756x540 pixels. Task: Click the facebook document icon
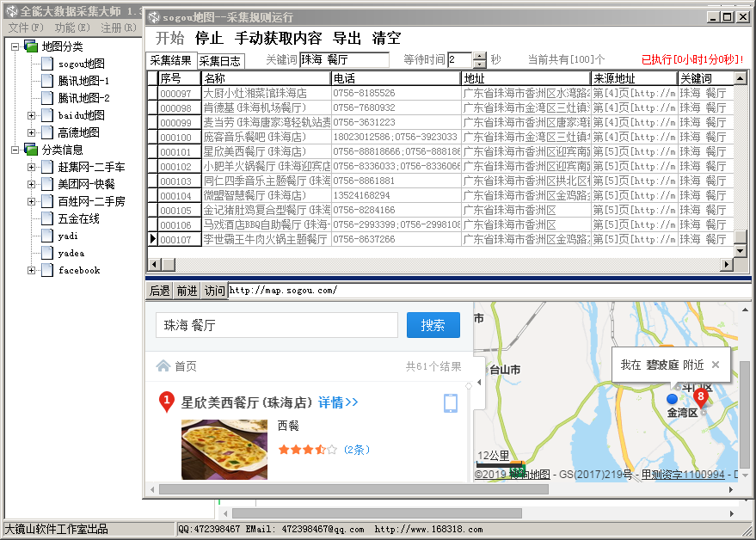46,270
